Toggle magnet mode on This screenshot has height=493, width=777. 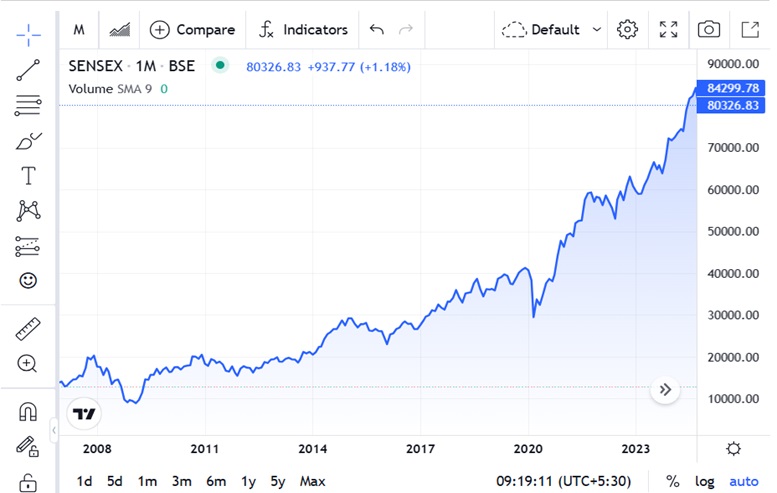pos(28,411)
